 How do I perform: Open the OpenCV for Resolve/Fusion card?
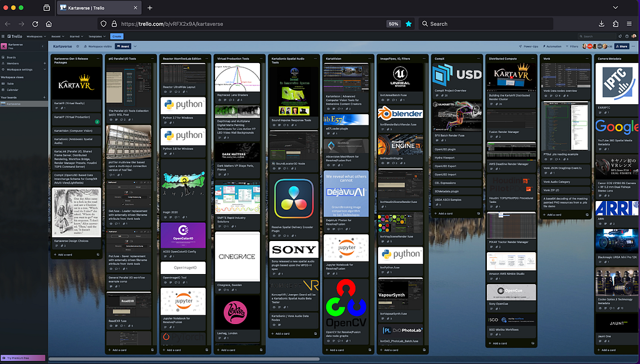tap(346, 312)
